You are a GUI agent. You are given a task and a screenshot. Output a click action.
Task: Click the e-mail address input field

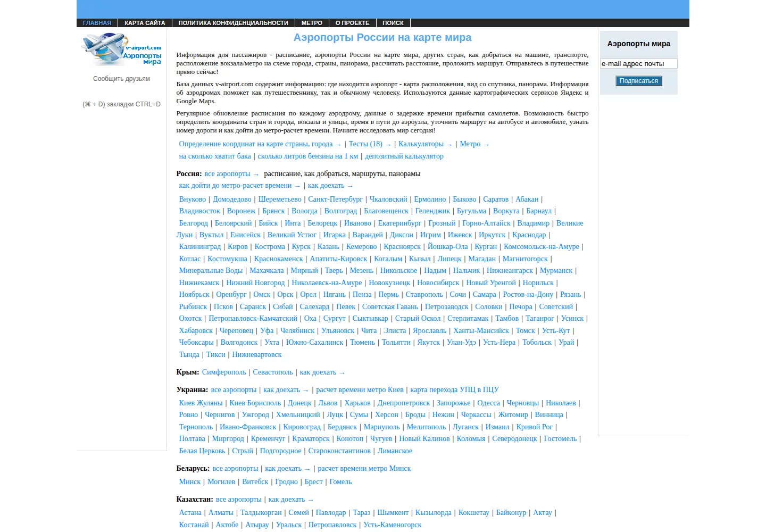(x=639, y=64)
